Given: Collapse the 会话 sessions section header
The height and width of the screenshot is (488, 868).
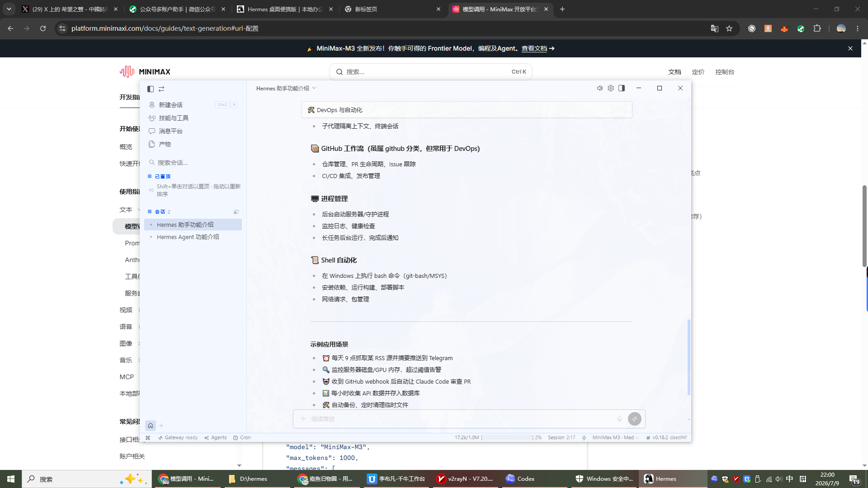Looking at the screenshot, I should [159, 211].
